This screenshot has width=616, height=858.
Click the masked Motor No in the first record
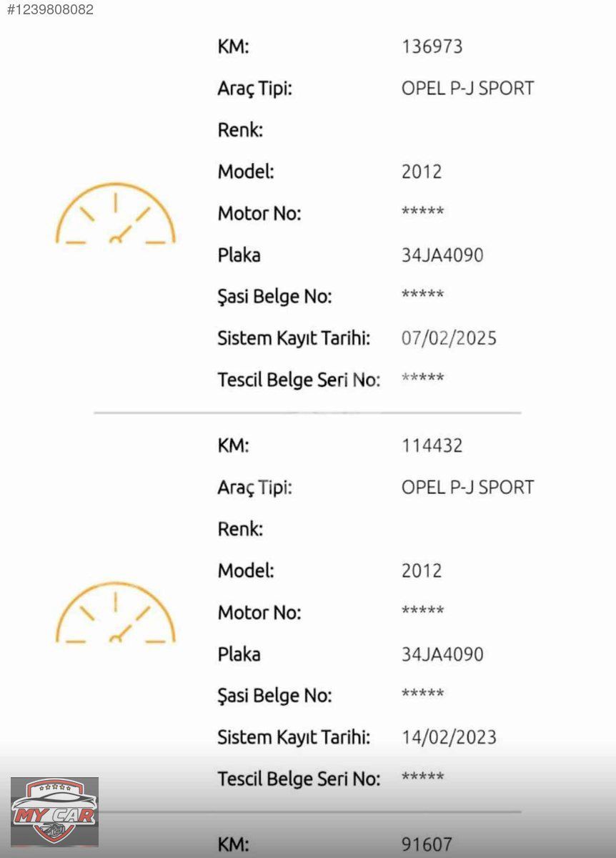coord(423,212)
